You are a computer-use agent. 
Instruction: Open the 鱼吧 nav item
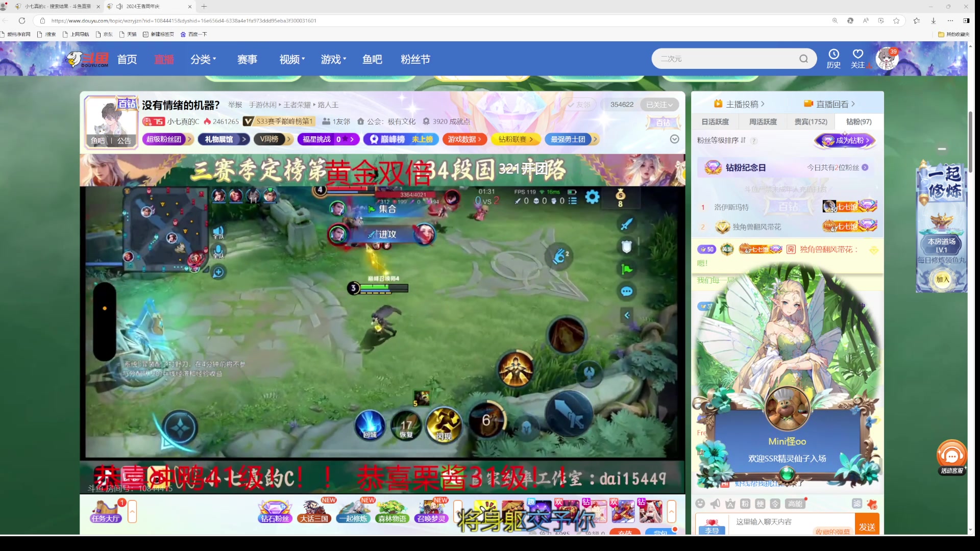pyautogui.click(x=372, y=59)
